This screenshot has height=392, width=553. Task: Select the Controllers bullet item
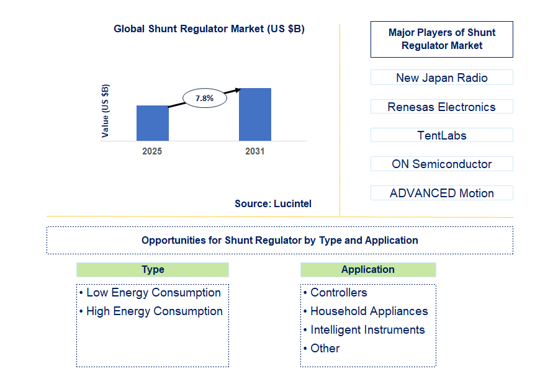[x=338, y=292]
